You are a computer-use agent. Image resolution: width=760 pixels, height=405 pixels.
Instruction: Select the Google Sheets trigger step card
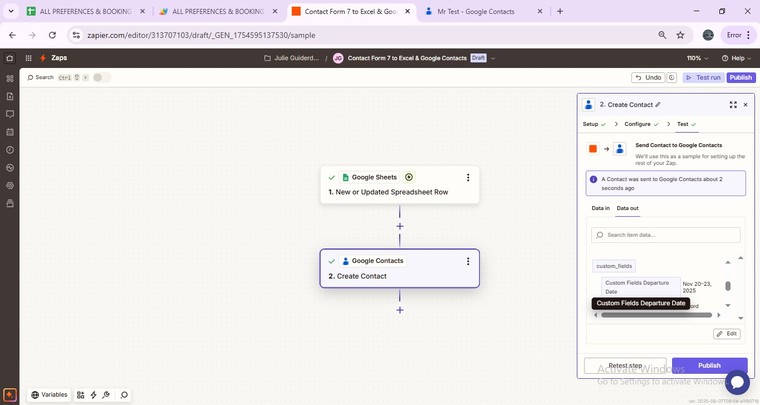pos(400,185)
